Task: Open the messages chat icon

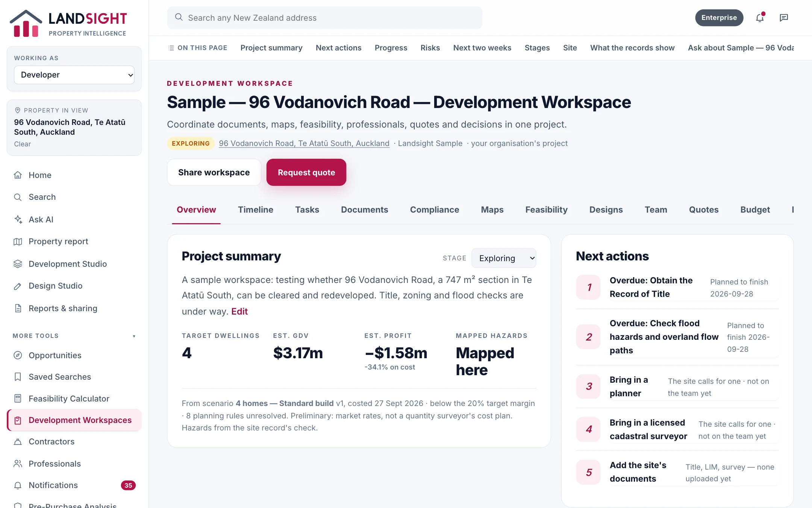Action: [784, 18]
